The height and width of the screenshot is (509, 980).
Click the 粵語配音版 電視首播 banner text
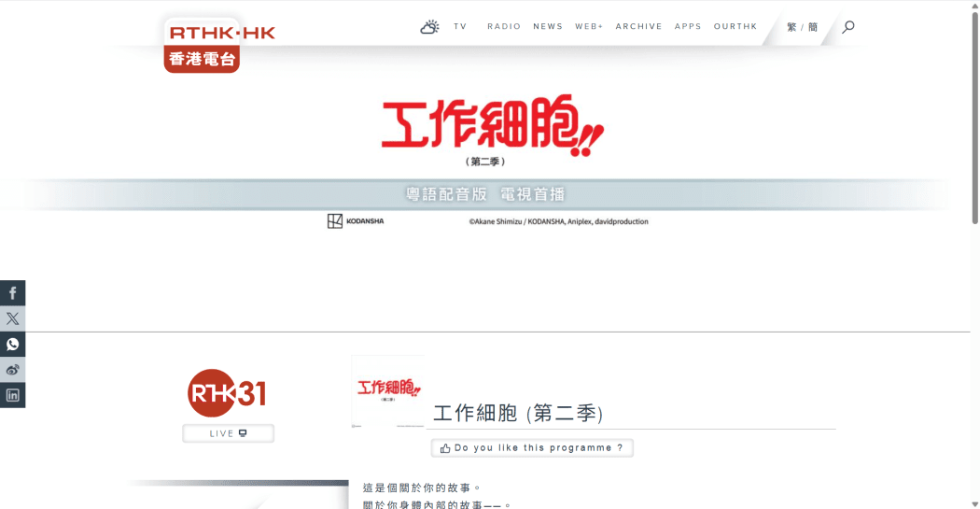485,194
